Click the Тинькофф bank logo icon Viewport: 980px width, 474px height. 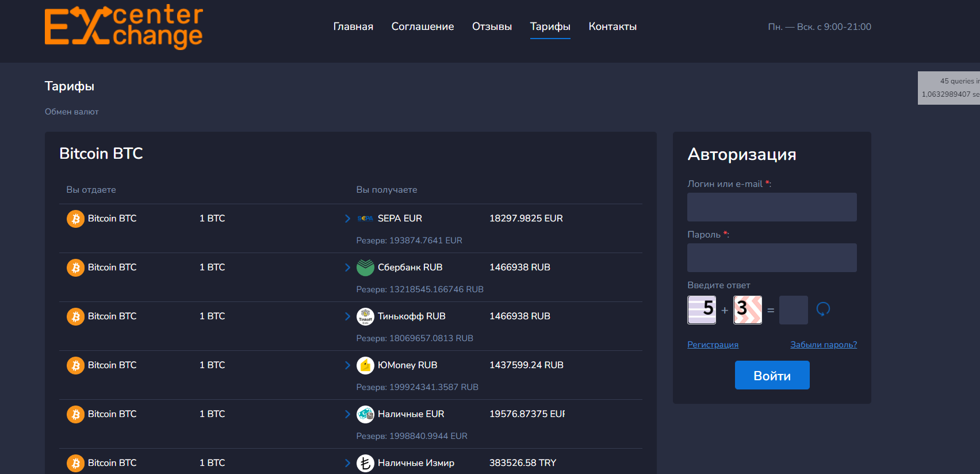pyautogui.click(x=365, y=316)
